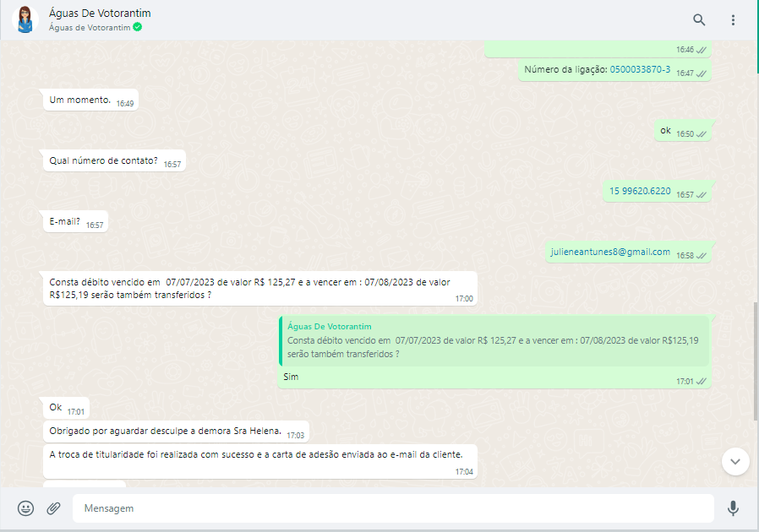
Task: Click the quoted Águas De Votorantim reply preview
Action: (494, 340)
